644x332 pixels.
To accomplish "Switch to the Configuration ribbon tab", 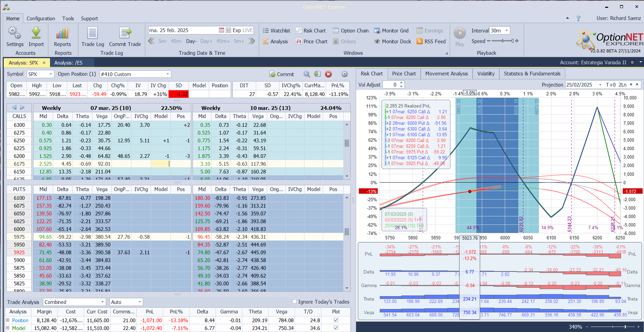I will tap(41, 19).
